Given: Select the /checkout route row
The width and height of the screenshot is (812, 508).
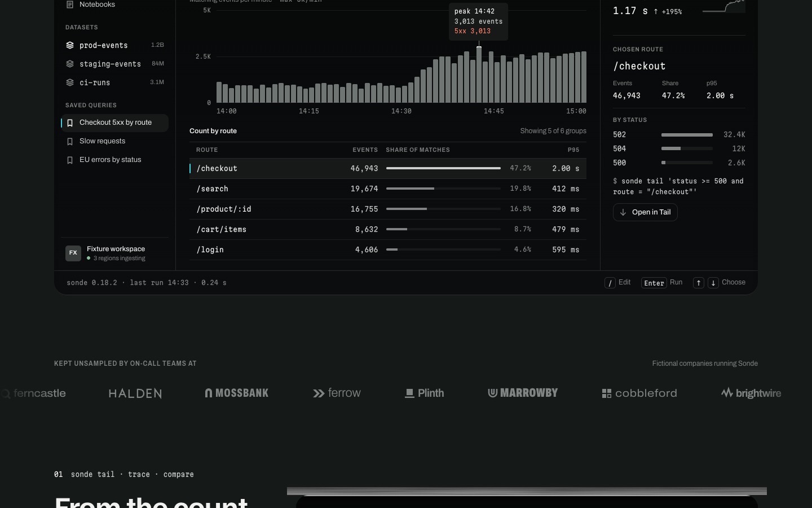Looking at the screenshot, I should [388, 169].
